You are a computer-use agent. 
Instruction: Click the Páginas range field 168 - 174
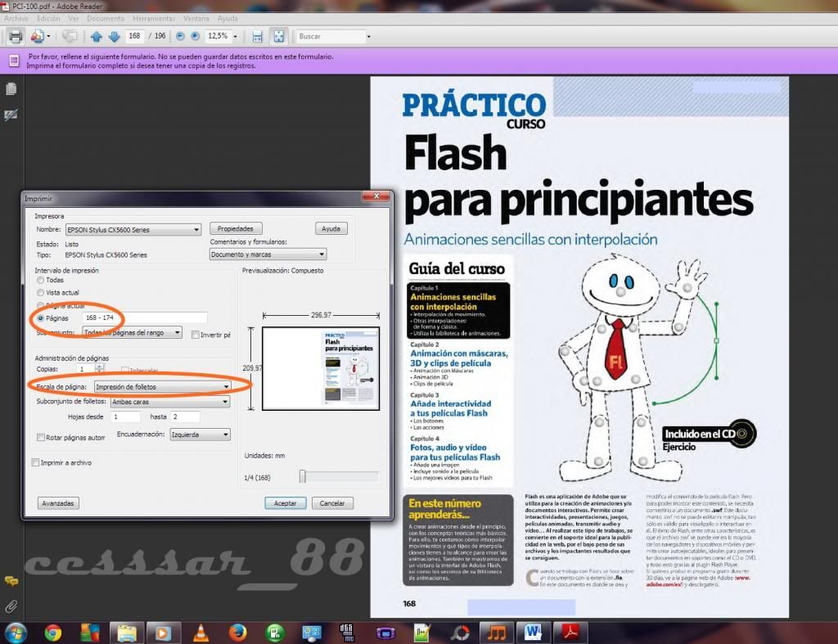(x=144, y=318)
